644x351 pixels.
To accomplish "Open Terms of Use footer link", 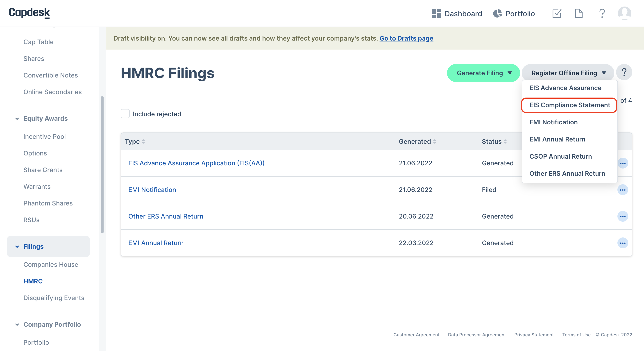I will point(576,335).
